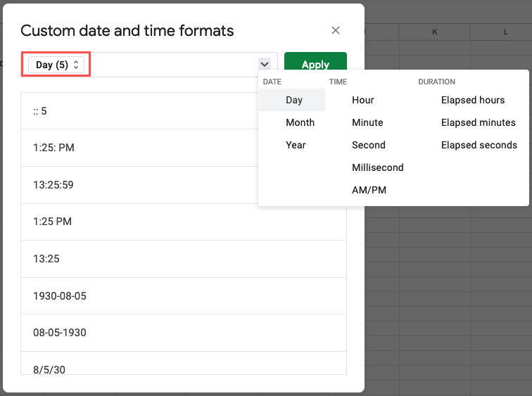Choose Month in the Date column
Screen dimensions: 532x396
[300, 122]
